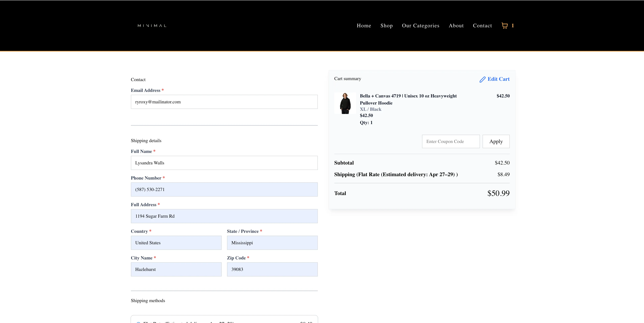Click the MINIMAL logo
644x323 pixels.
pyautogui.click(x=152, y=26)
